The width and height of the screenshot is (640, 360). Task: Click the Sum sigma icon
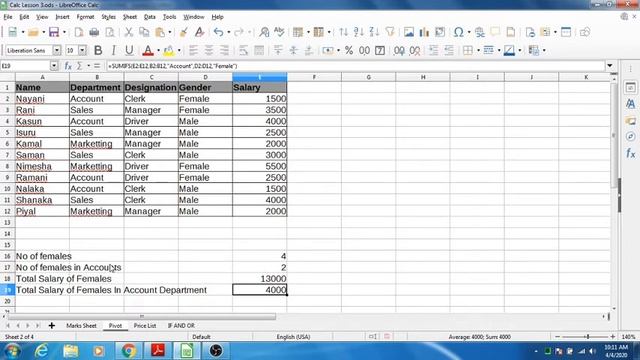pyautogui.click(x=80, y=66)
